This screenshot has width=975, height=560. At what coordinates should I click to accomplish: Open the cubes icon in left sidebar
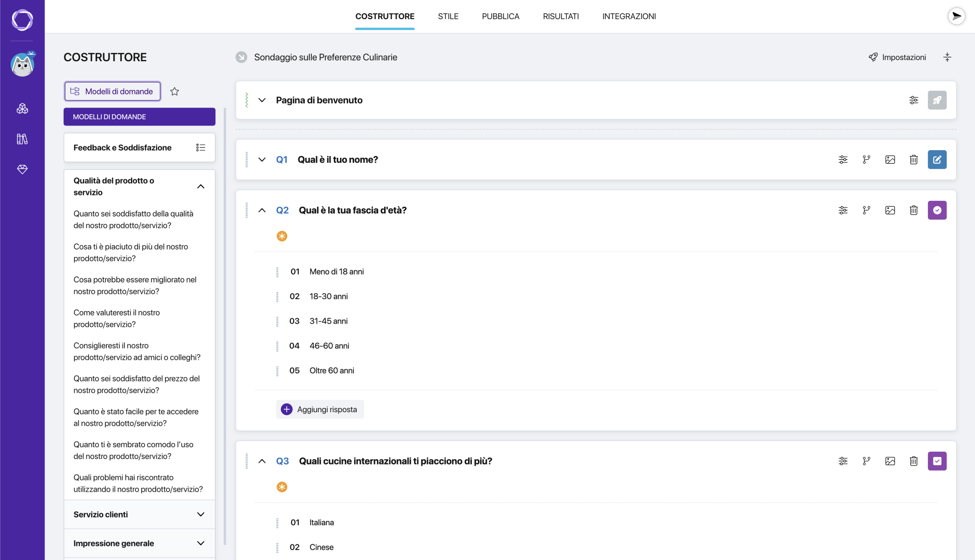(x=22, y=108)
